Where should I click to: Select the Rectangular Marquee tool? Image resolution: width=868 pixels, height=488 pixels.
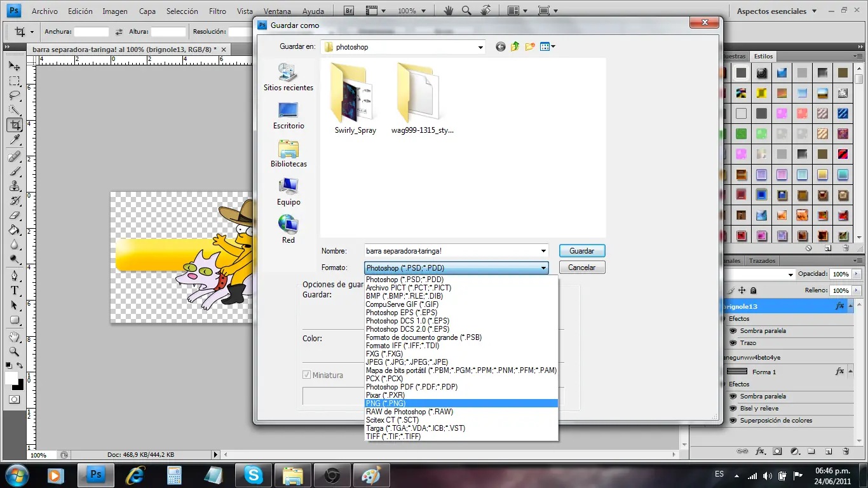(14, 81)
